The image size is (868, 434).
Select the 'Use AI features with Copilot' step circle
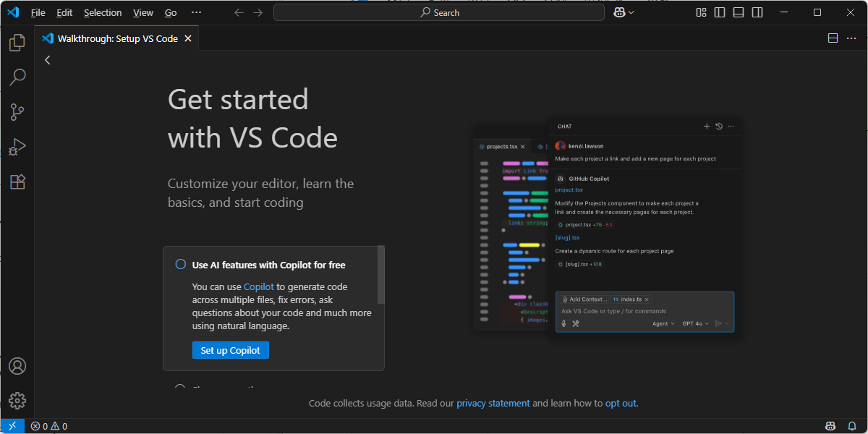[x=181, y=265]
